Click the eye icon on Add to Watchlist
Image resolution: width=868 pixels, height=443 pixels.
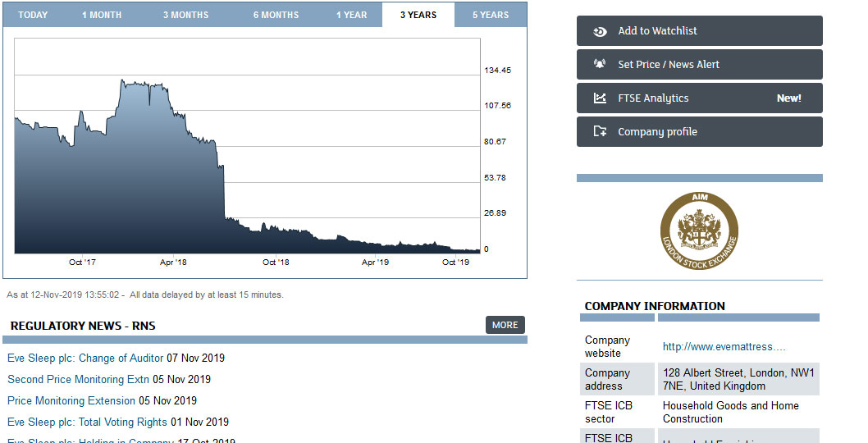[x=600, y=31]
